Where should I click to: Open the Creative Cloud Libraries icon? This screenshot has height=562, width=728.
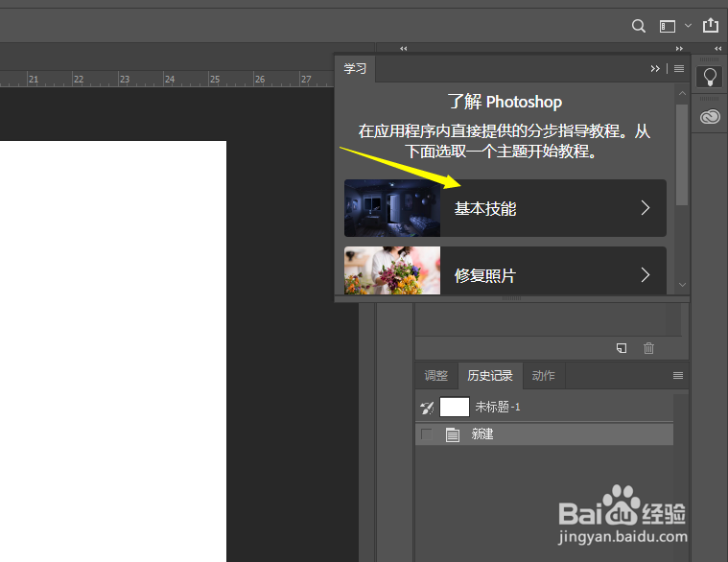(x=710, y=116)
